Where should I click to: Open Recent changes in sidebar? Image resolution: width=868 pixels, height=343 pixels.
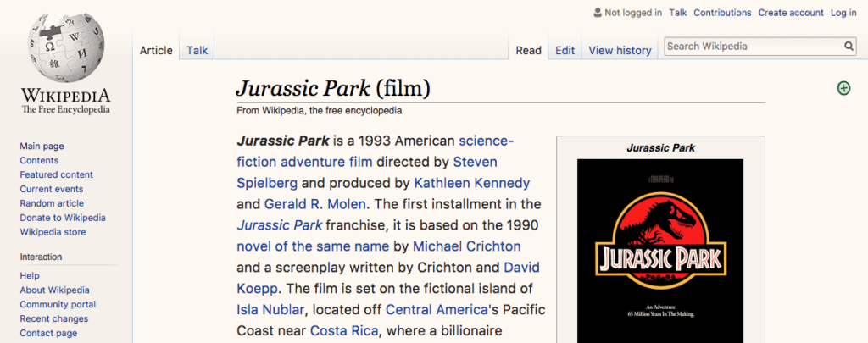53,318
